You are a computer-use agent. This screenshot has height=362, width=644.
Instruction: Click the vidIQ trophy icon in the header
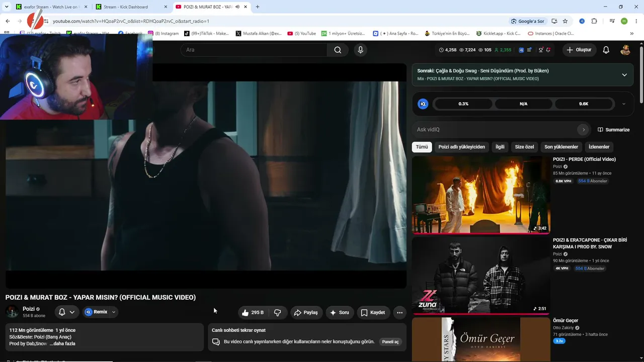click(541, 50)
